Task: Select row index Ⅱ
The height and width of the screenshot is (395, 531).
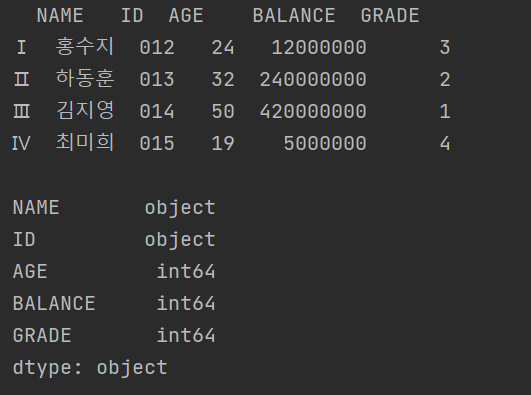Action: point(21,79)
